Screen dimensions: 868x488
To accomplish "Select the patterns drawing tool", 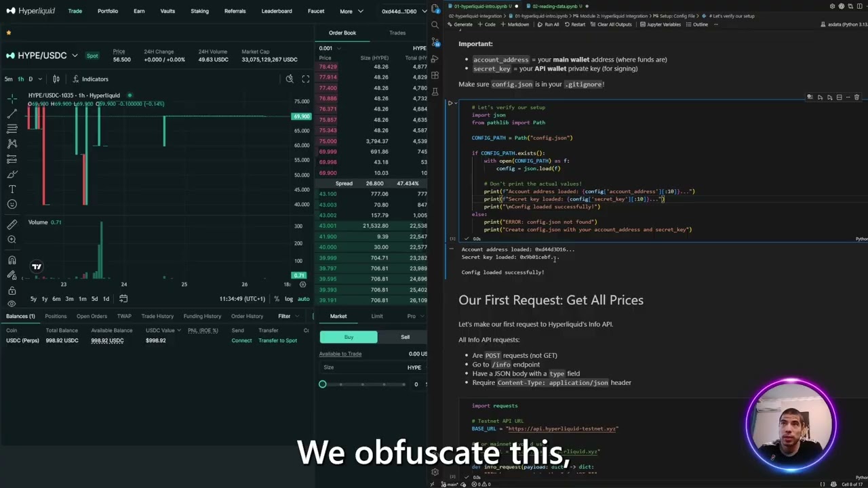I will tap(12, 144).
